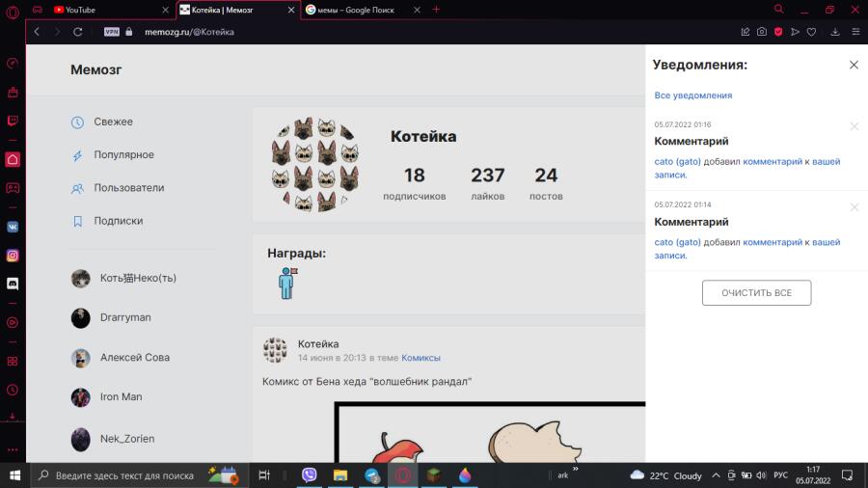Open комментарий link in 01:14 notification

[773, 242]
